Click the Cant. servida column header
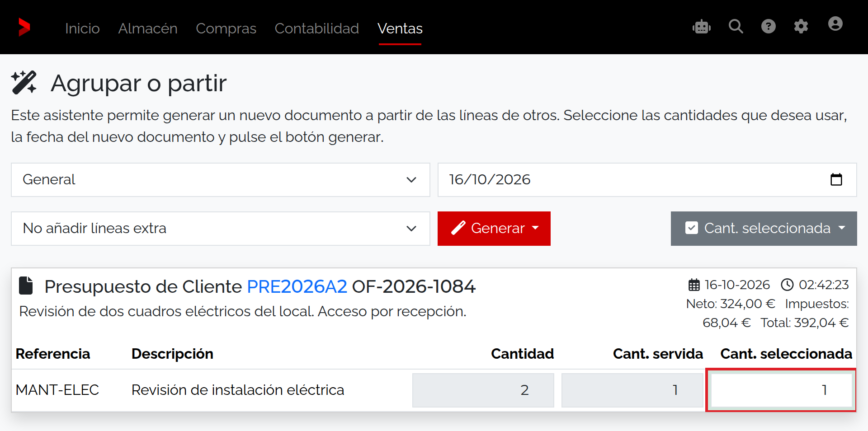The height and width of the screenshot is (431, 868). tap(658, 354)
